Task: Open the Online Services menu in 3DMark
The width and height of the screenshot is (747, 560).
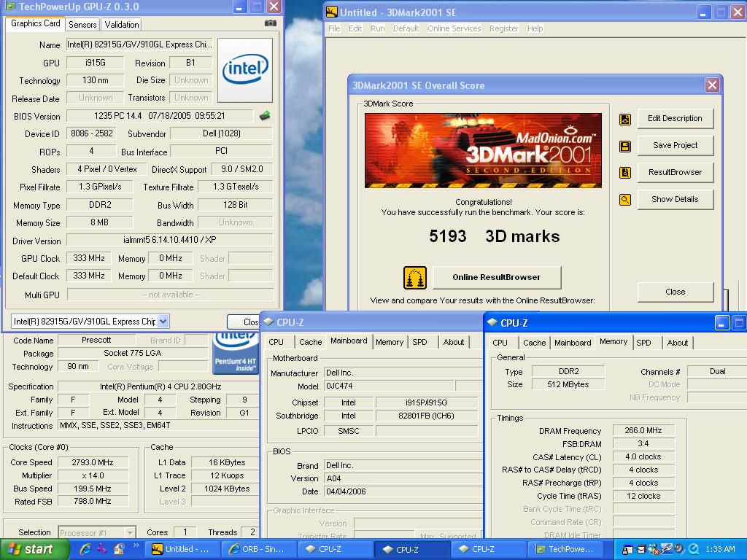Action: pyautogui.click(x=454, y=28)
